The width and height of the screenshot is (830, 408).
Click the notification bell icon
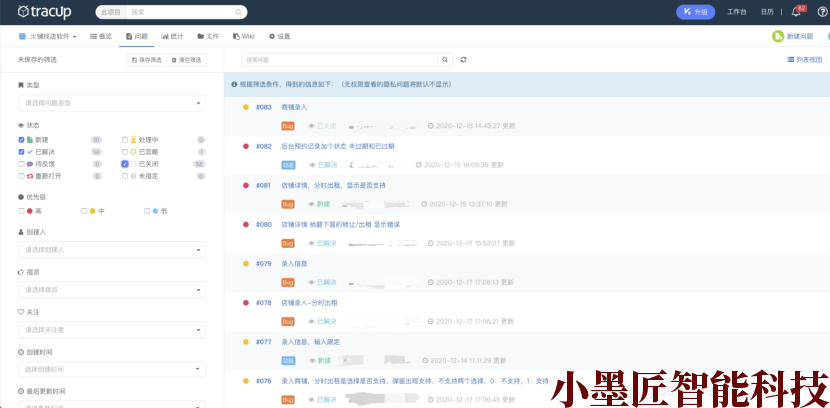point(796,12)
